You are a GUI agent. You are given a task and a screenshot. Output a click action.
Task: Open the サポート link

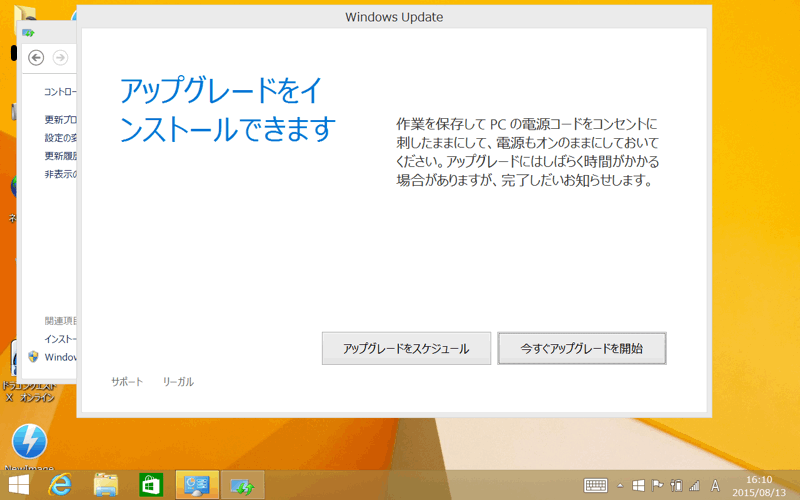click(x=127, y=382)
